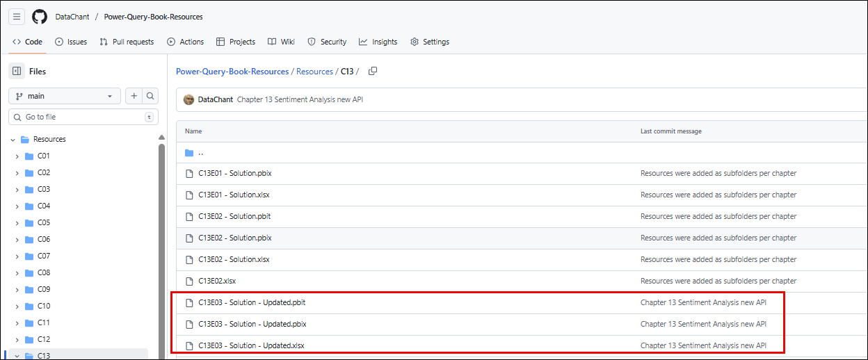Open C13E02 - Solution.xlsx file

pos(234,259)
